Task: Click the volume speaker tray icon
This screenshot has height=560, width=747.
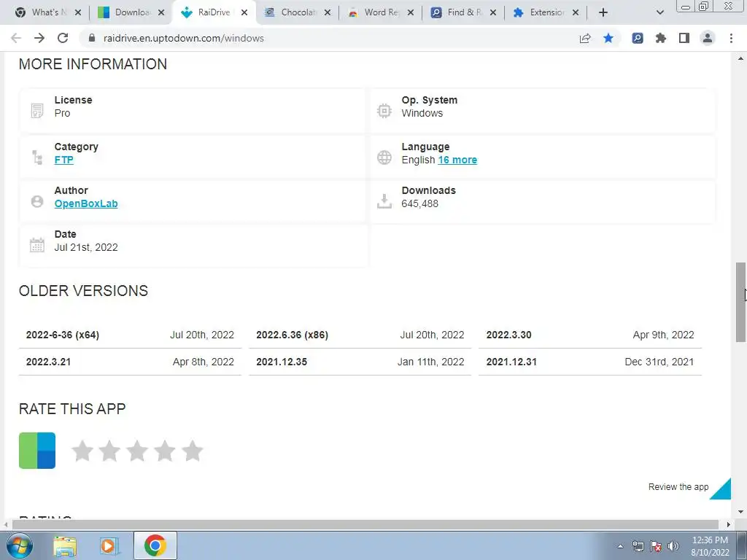Action: coord(673,546)
